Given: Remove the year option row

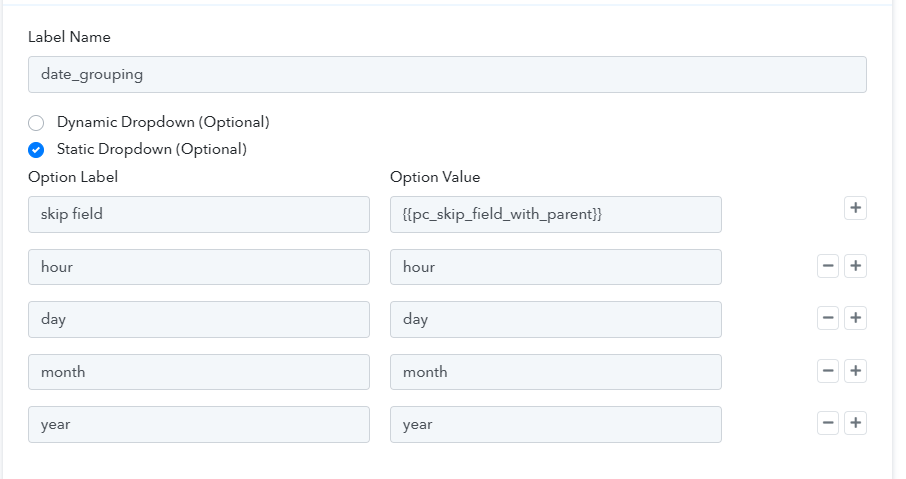Looking at the screenshot, I should [828, 423].
